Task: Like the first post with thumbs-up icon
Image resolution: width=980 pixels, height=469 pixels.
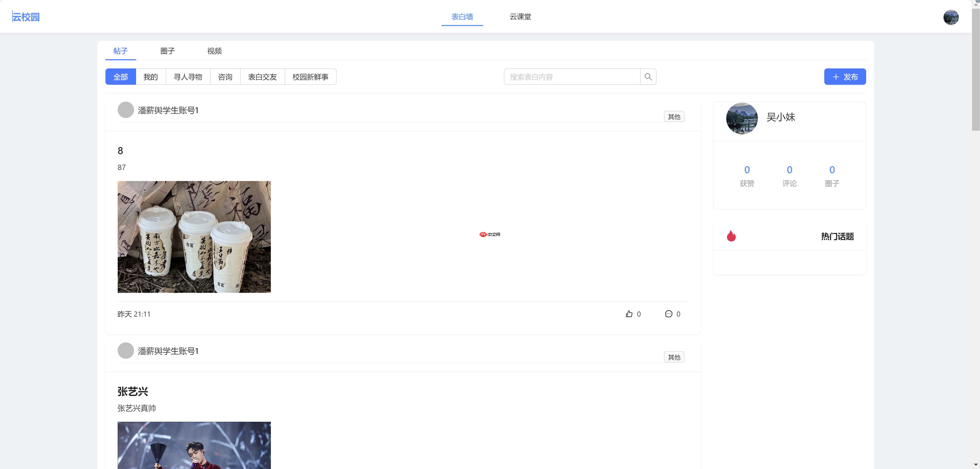Action: coord(629,314)
